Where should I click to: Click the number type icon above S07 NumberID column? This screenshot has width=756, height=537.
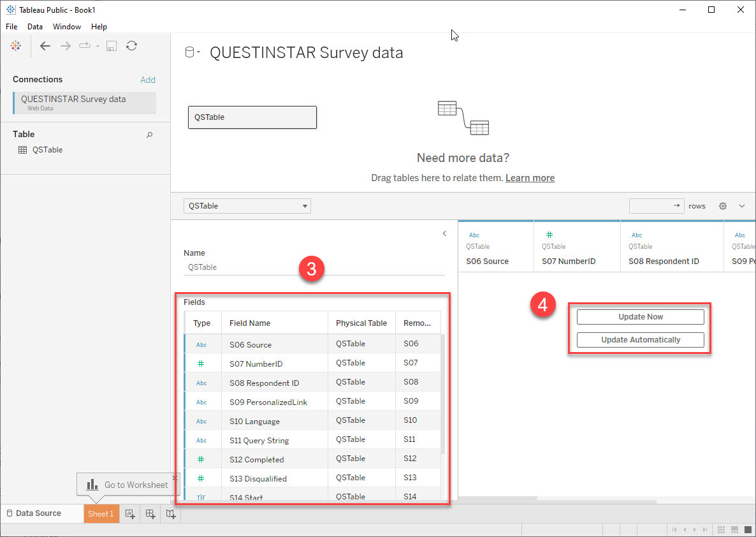(549, 235)
